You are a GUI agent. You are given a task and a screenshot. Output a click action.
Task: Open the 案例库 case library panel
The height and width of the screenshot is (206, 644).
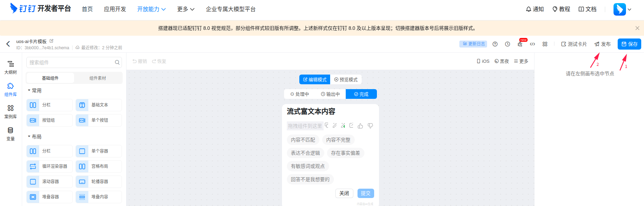tap(11, 112)
